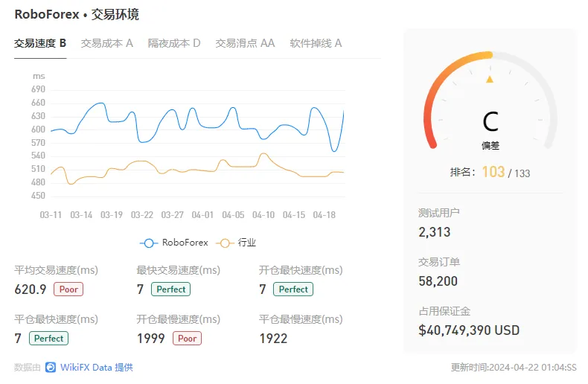Click the 平均交易速度(ms) label
The height and width of the screenshot is (384, 588).
pyautogui.click(x=57, y=270)
